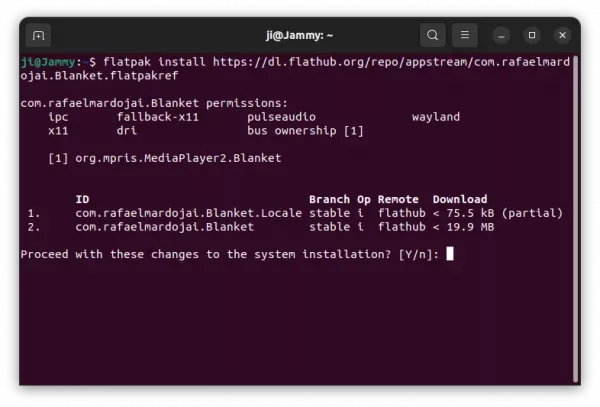Click '< 19.9 MB' download size
This screenshot has height=407, width=600.
coord(463,227)
